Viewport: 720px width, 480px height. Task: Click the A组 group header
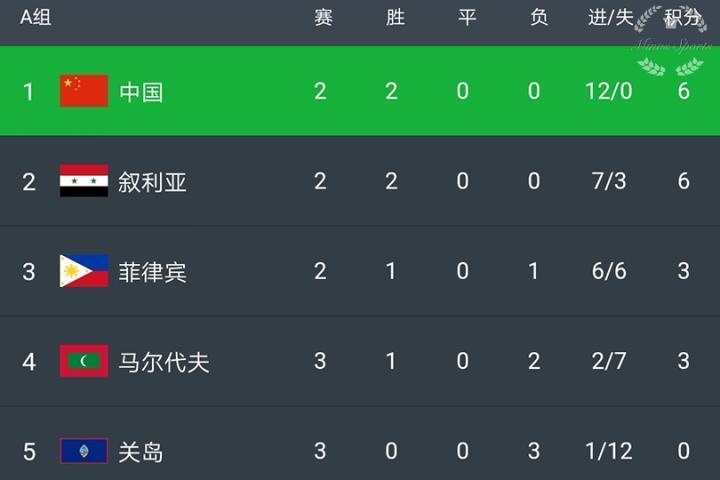tap(36, 18)
